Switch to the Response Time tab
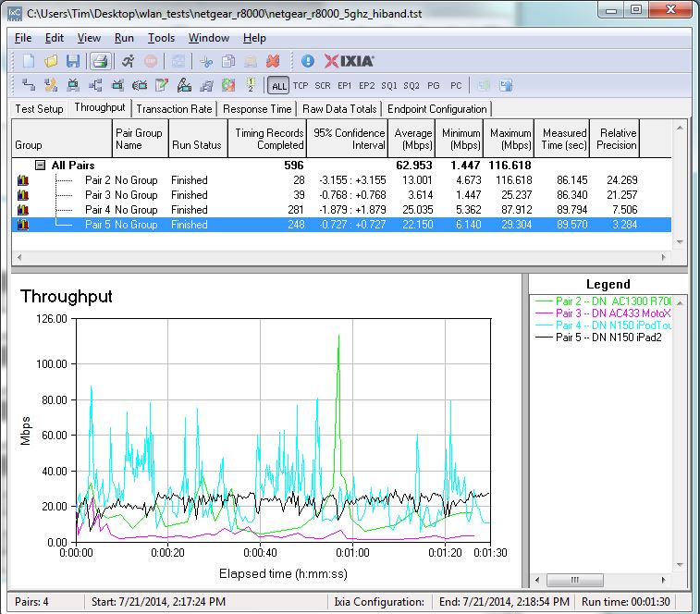Image resolution: width=700 pixels, height=614 pixels. pyautogui.click(x=257, y=109)
